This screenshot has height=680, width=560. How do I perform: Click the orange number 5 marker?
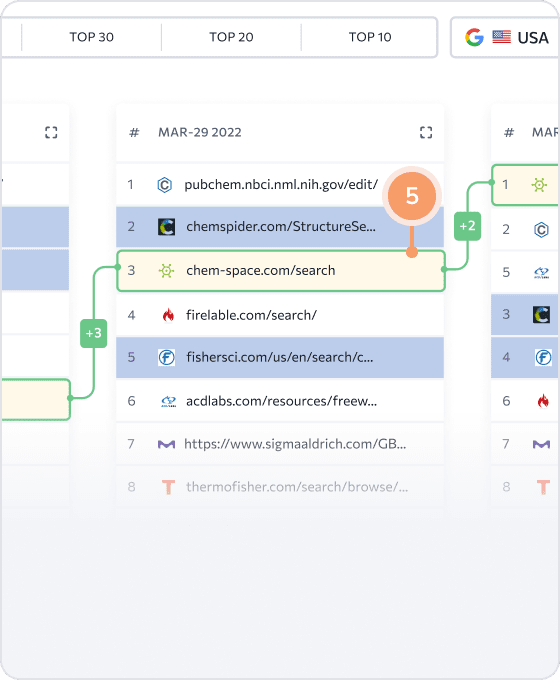tap(412, 196)
